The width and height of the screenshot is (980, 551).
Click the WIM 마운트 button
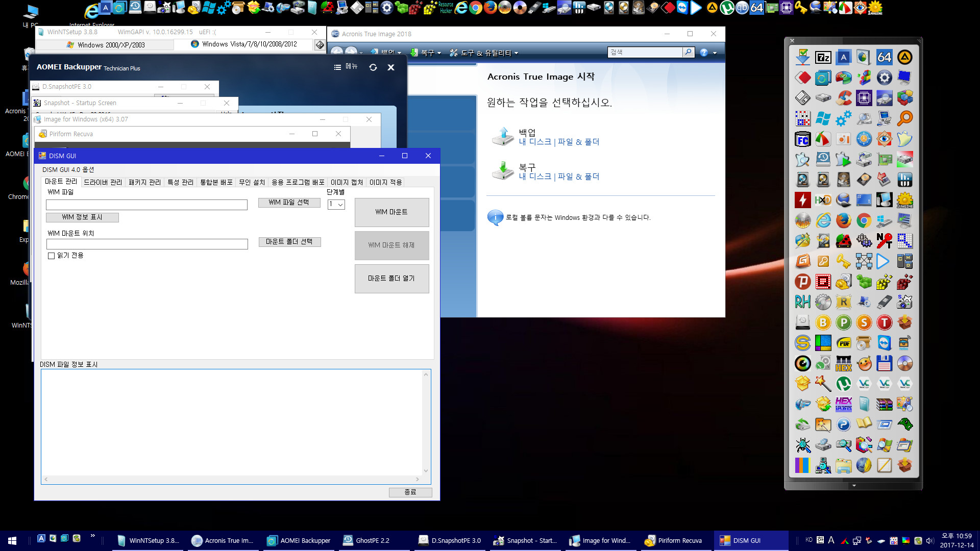click(x=391, y=212)
